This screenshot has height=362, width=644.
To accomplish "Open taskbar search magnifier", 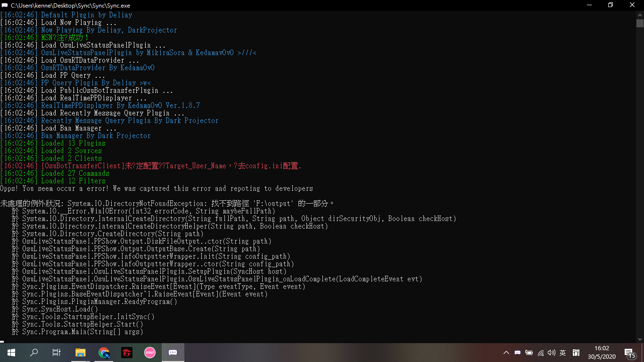I will [x=34, y=352].
